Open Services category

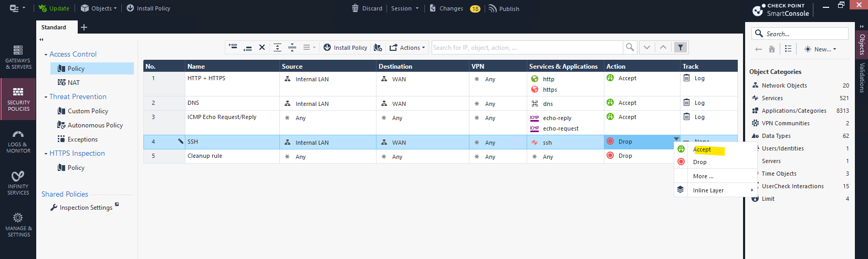click(800, 98)
